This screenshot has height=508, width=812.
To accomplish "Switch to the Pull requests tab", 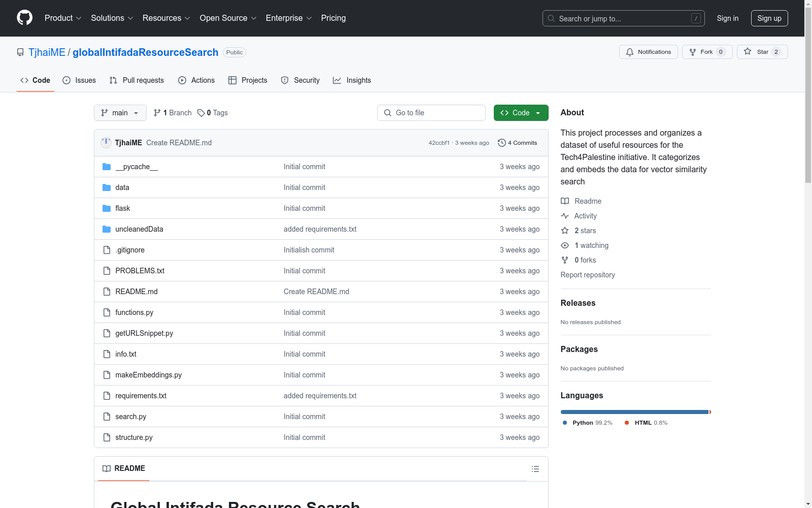I will pyautogui.click(x=137, y=80).
